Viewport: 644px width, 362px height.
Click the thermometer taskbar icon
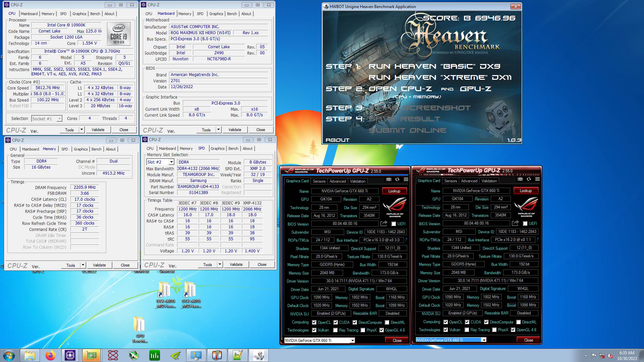(x=217, y=355)
